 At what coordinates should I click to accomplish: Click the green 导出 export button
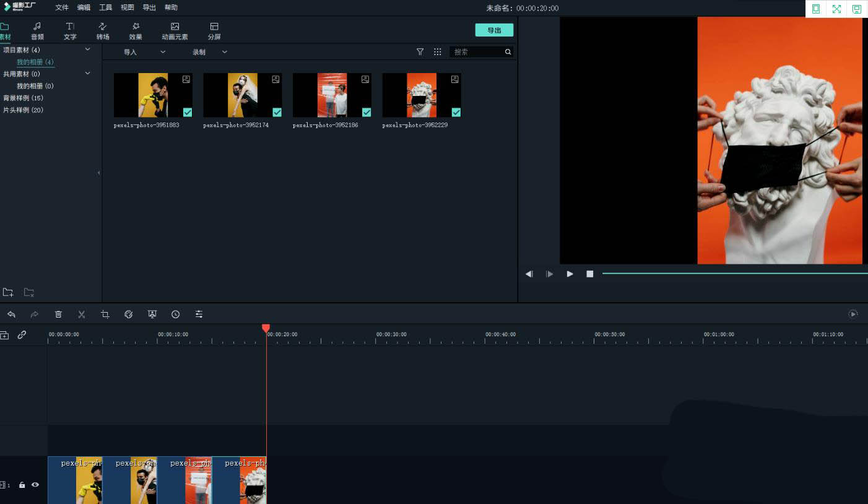pyautogui.click(x=494, y=30)
